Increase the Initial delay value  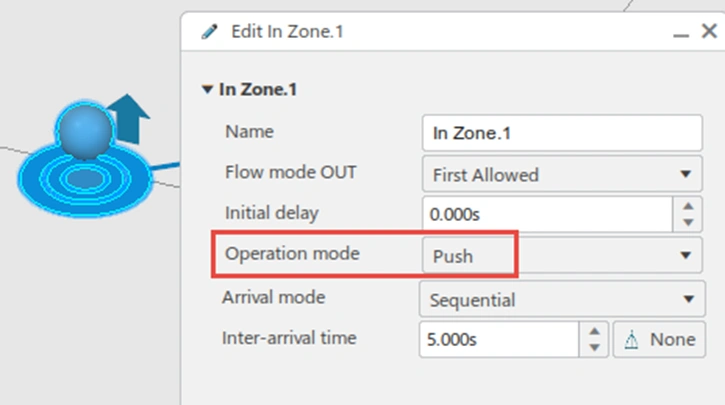click(x=686, y=207)
